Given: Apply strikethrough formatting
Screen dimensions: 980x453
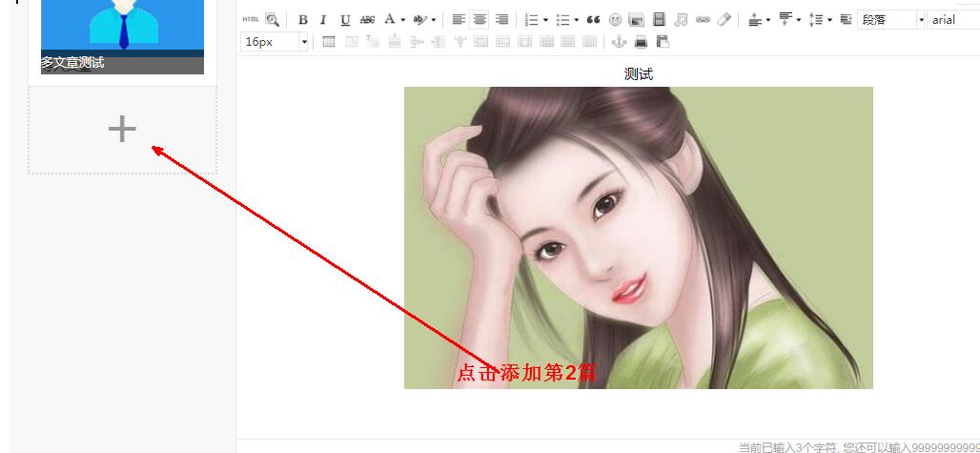Looking at the screenshot, I should pos(367,19).
